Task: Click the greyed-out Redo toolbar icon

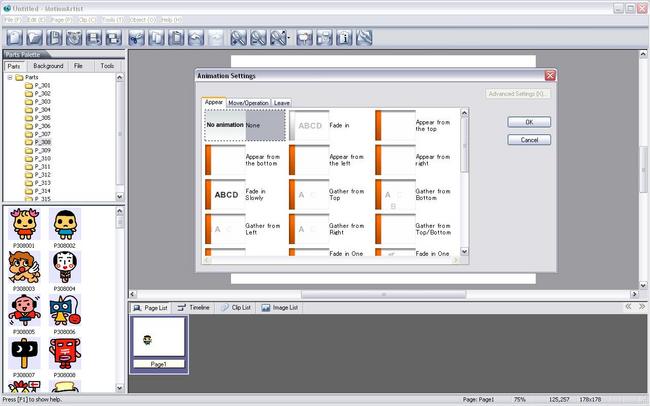Action: tap(216, 38)
